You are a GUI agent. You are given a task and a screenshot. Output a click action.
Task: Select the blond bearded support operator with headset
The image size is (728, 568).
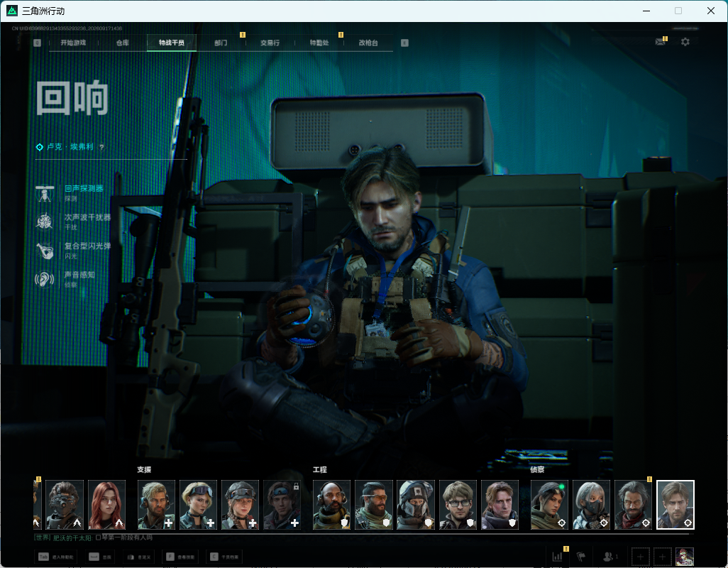157,505
